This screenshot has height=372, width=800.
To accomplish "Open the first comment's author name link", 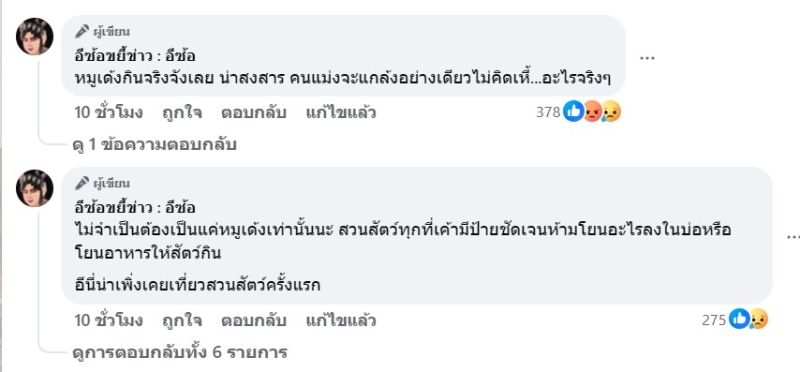I will [135, 57].
